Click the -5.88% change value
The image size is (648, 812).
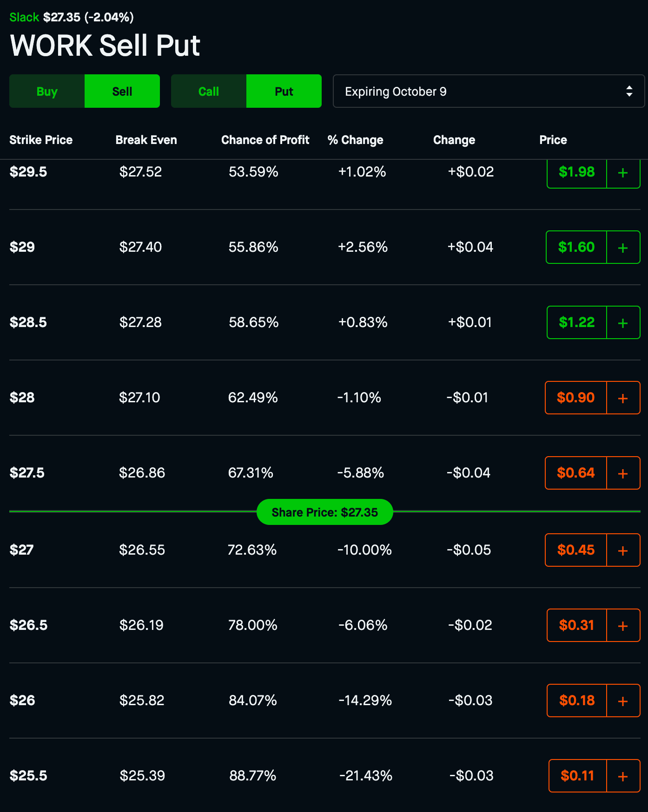tap(361, 473)
